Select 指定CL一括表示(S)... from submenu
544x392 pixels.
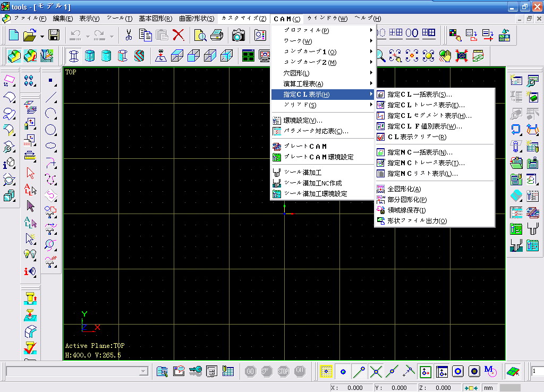click(435, 95)
